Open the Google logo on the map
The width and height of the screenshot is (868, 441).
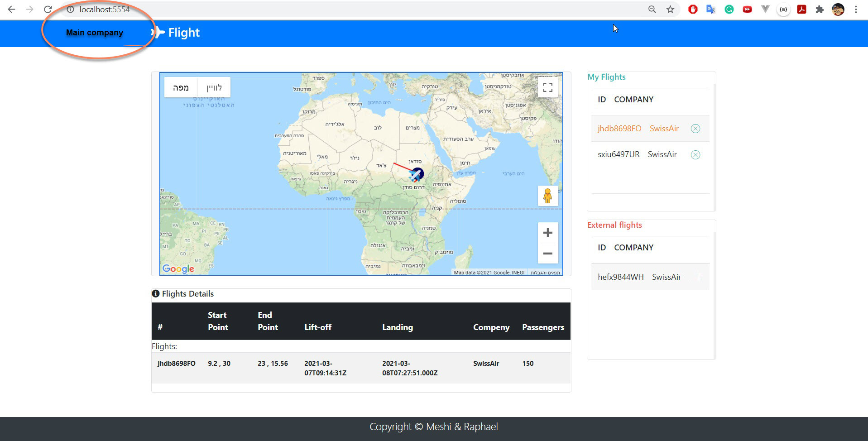coord(178,268)
